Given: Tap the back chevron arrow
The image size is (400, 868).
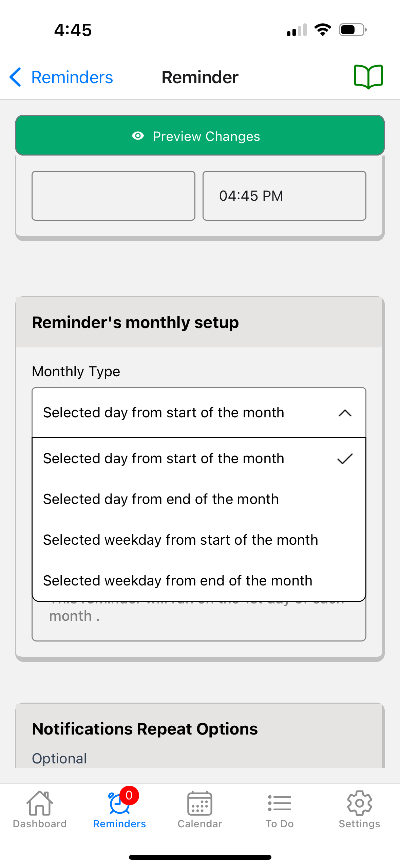Looking at the screenshot, I should (15, 77).
